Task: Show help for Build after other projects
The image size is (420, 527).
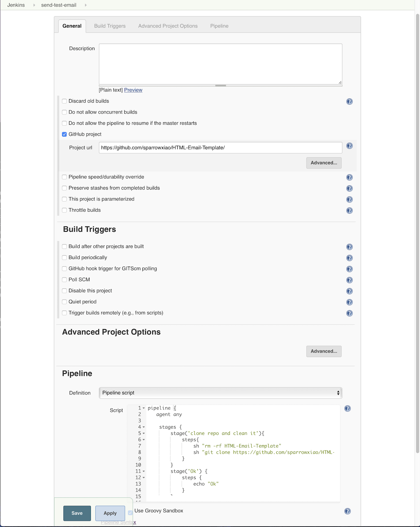Action: click(349, 247)
